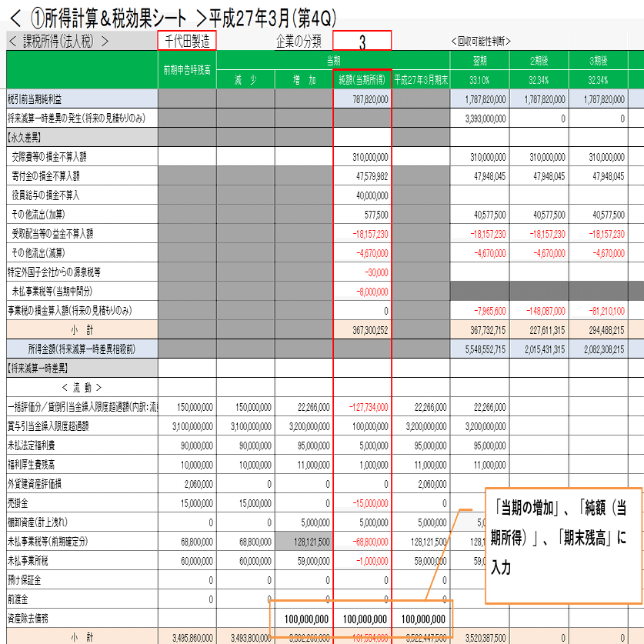Select the 寄付金 value 47,579,982
The image size is (644, 644).
pyautogui.click(x=362, y=175)
